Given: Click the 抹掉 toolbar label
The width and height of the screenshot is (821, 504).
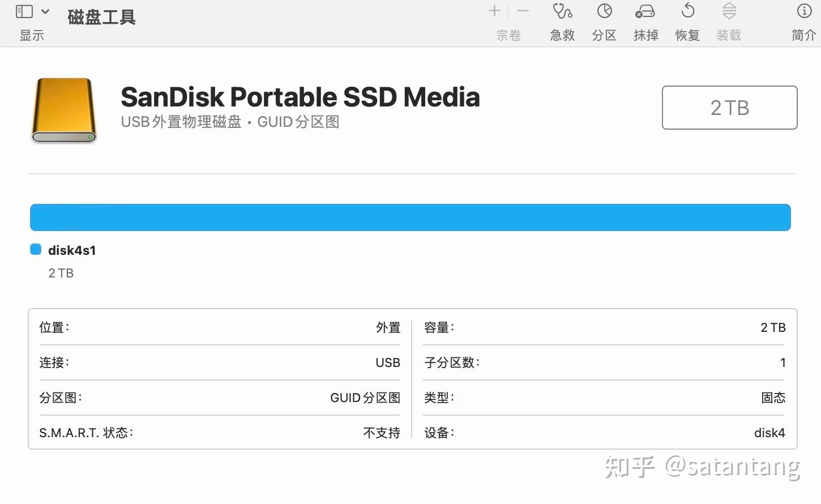Looking at the screenshot, I should pyautogui.click(x=645, y=35).
